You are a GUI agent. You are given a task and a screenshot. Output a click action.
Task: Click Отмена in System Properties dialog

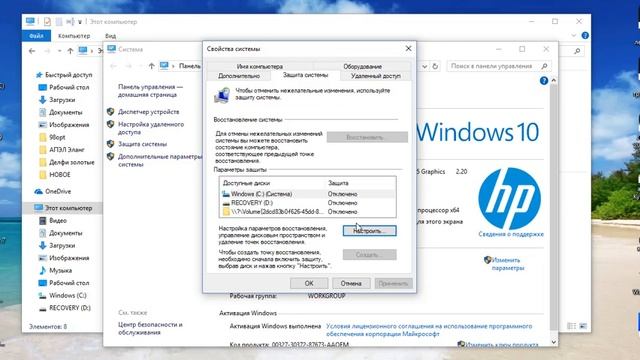(x=351, y=283)
